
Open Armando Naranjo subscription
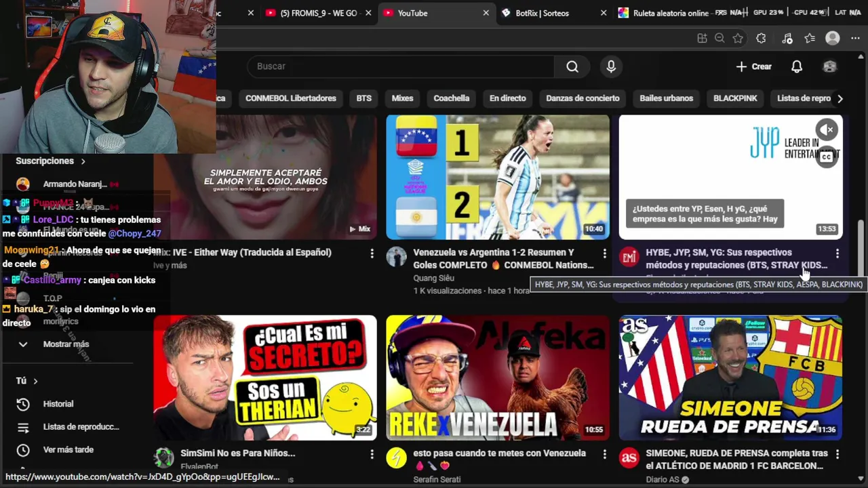click(68, 184)
